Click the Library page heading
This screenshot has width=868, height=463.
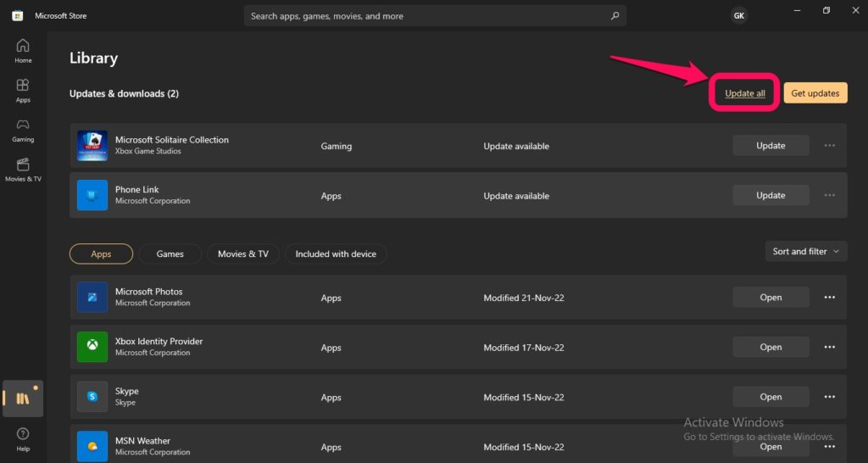[x=93, y=59]
